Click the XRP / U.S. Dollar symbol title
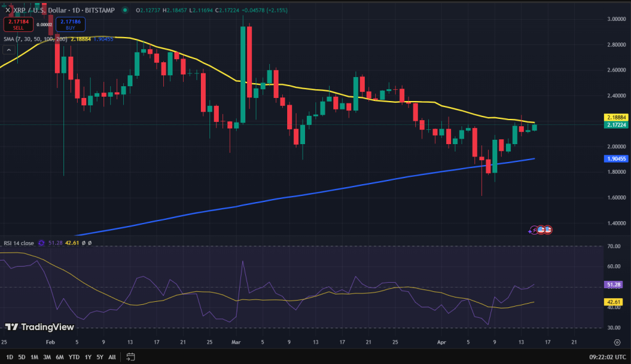The width and height of the screenshot is (631, 364). [x=64, y=10]
